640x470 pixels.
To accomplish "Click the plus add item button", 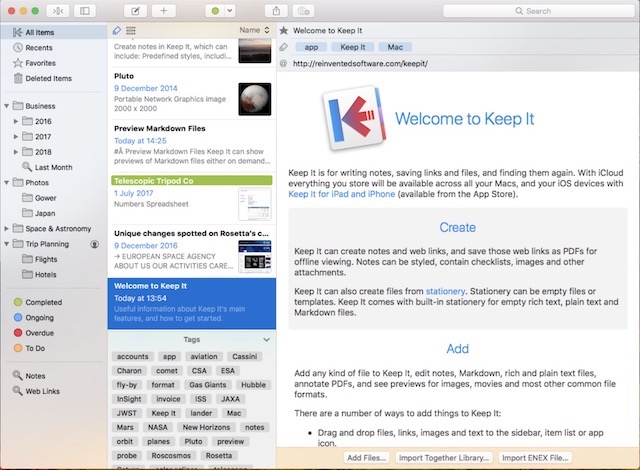I will tap(164, 11).
